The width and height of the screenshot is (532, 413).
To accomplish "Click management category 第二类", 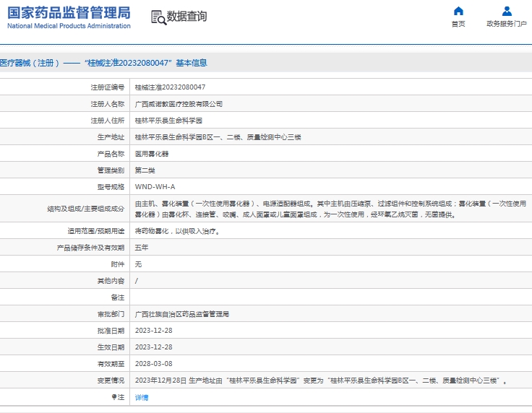I will click(145, 170).
